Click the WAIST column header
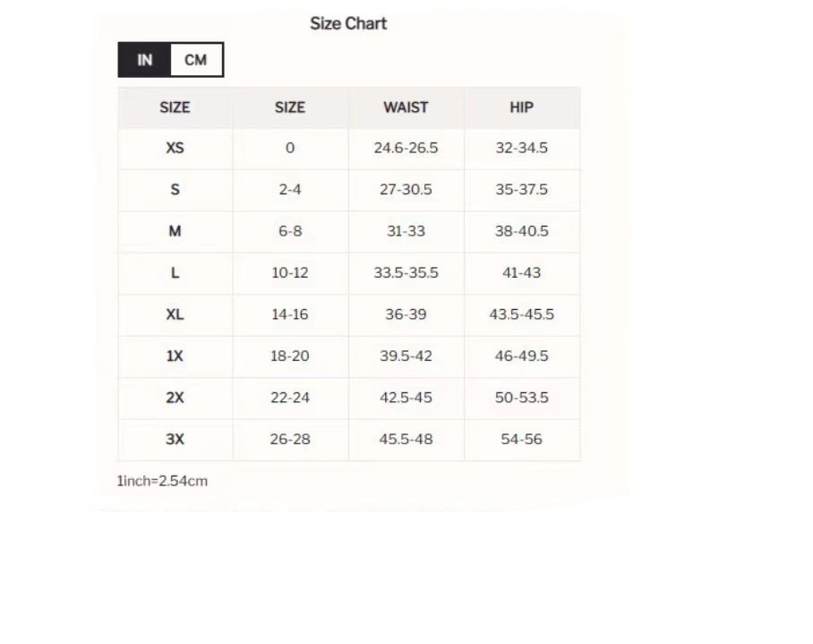Viewport: 813px width, 644px height. [406, 107]
